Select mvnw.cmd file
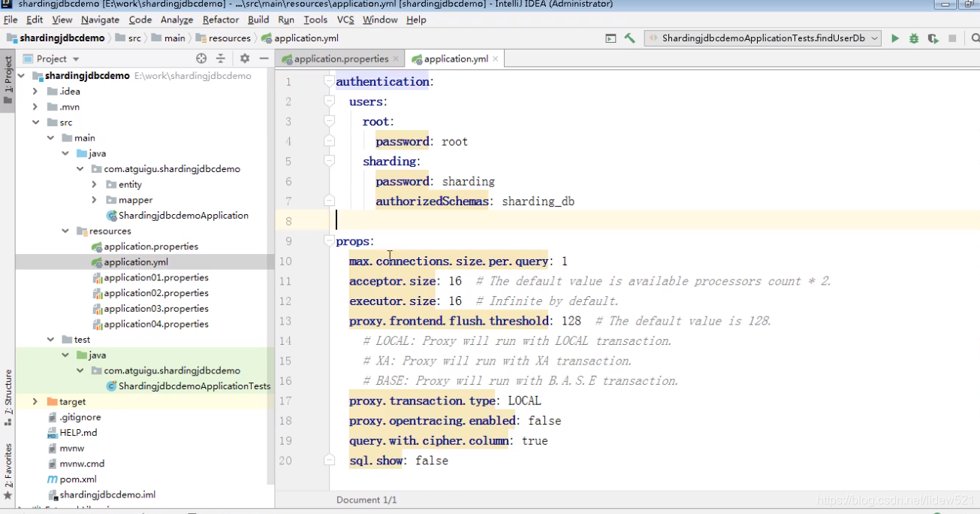 coord(83,464)
